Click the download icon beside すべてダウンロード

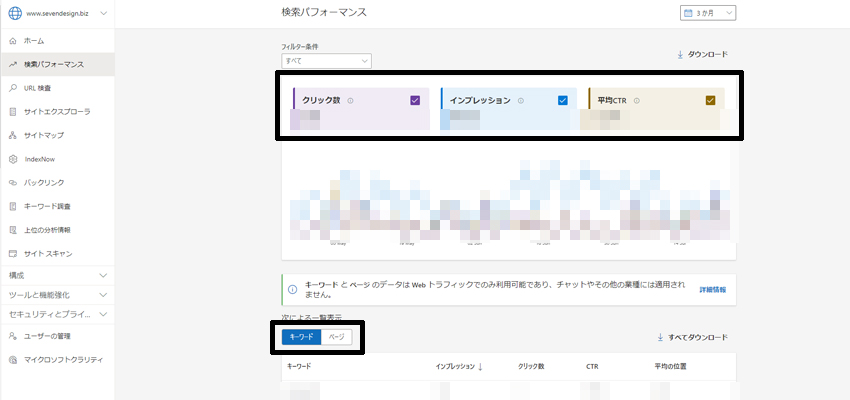(x=660, y=337)
